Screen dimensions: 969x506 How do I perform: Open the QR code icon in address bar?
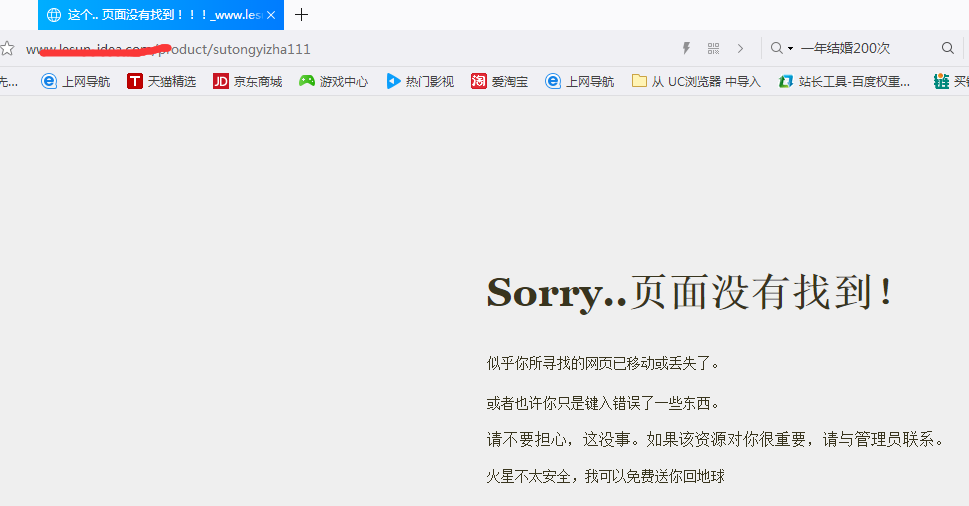pyautogui.click(x=713, y=48)
